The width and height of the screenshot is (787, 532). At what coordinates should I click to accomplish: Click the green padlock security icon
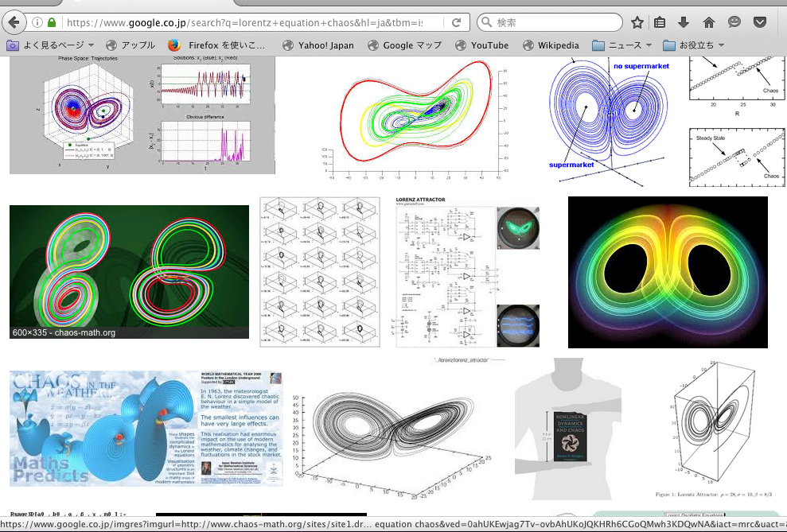click(x=52, y=22)
